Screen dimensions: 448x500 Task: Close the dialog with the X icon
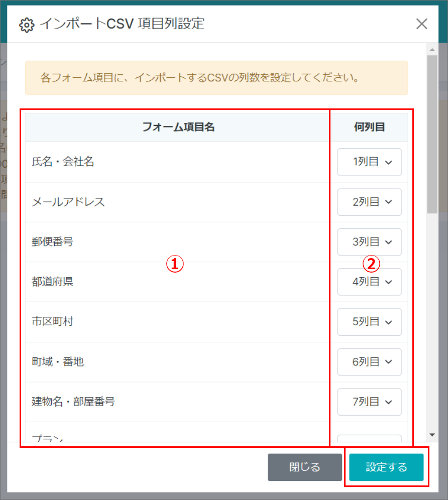point(421,24)
